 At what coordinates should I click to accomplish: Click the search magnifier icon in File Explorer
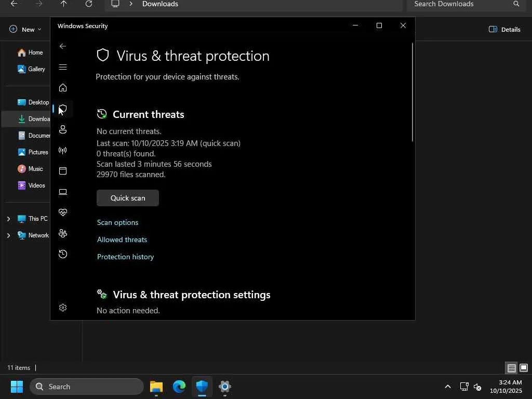516,4
